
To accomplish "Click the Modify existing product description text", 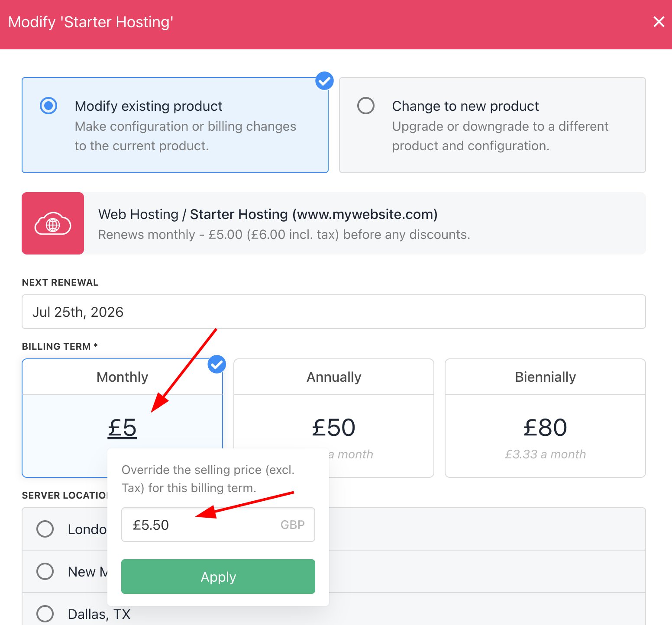I will pyautogui.click(x=185, y=136).
